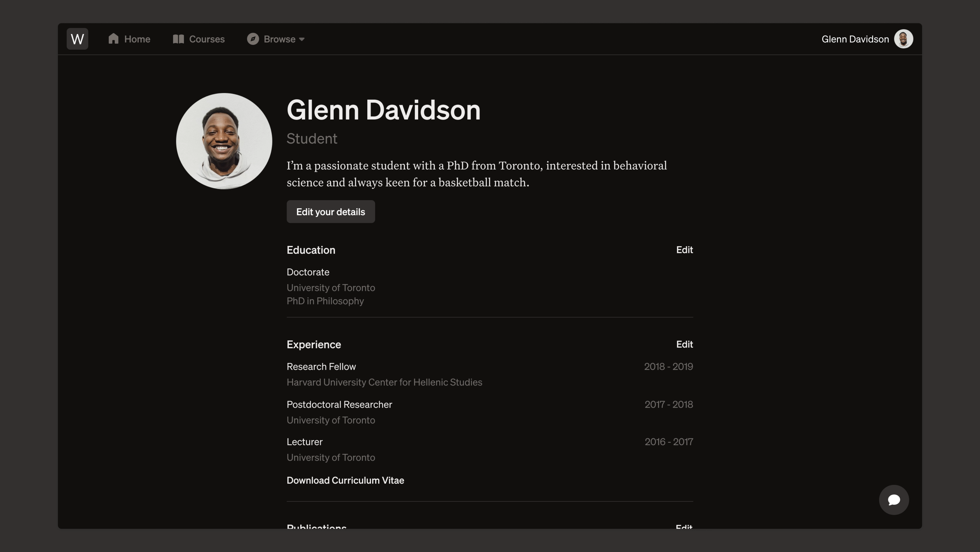The image size is (980, 552).
Task: Click the W logo icon
Action: (x=77, y=39)
